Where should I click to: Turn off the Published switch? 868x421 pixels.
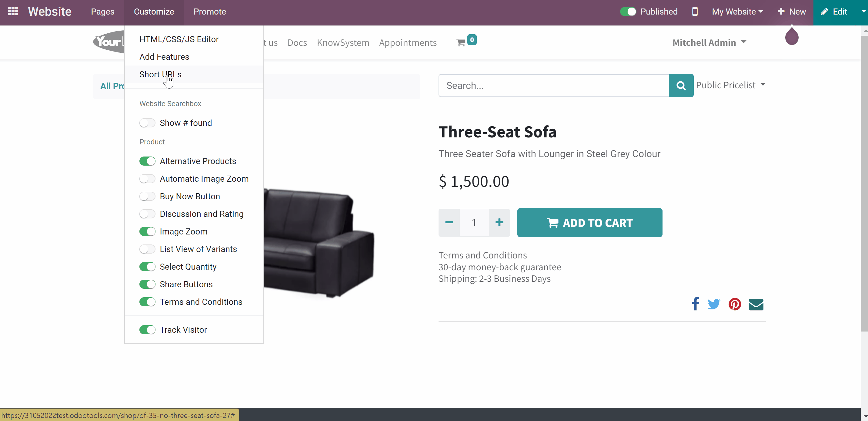pyautogui.click(x=628, y=12)
